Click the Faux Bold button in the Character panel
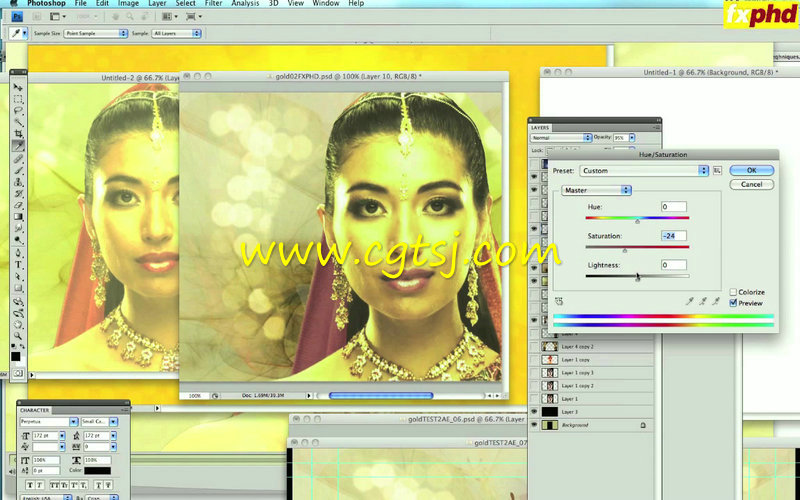 point(30,485)
